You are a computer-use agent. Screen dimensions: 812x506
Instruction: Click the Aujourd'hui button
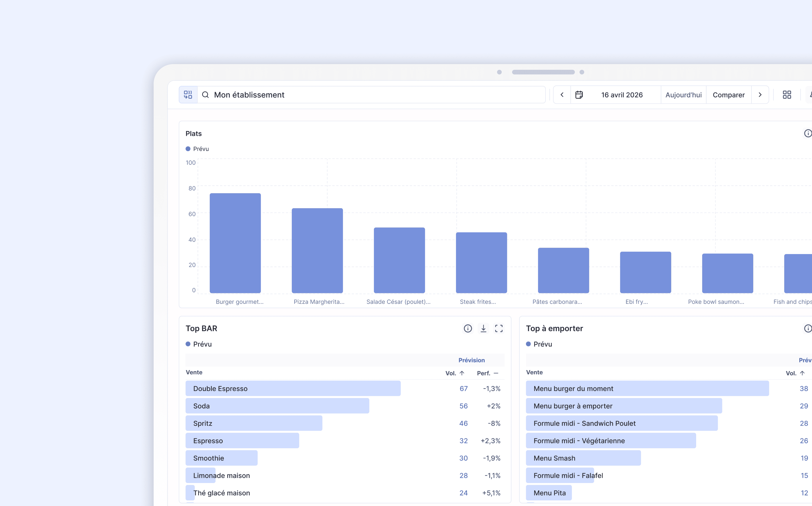tap(683, 95)
